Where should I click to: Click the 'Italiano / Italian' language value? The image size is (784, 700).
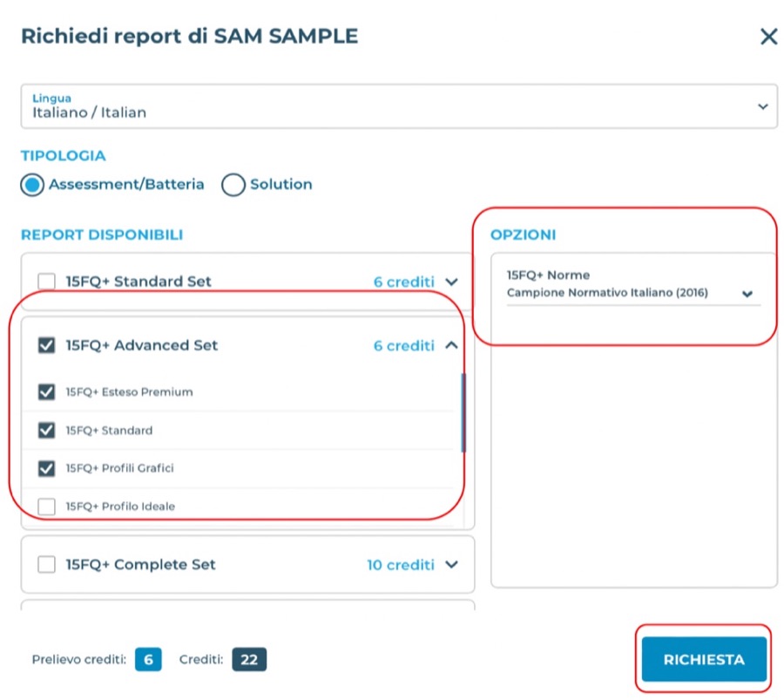tap(89, 112)
